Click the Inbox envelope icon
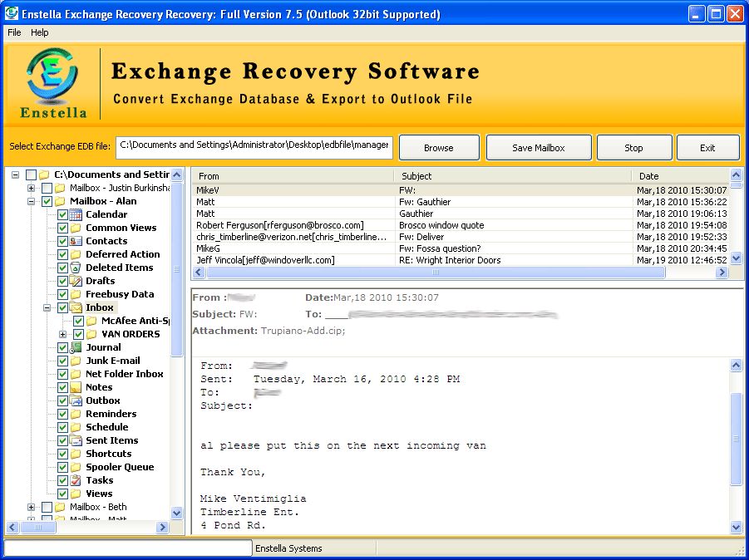The height and width of the screenshot is (560, 749). click(x=76, y=307)
